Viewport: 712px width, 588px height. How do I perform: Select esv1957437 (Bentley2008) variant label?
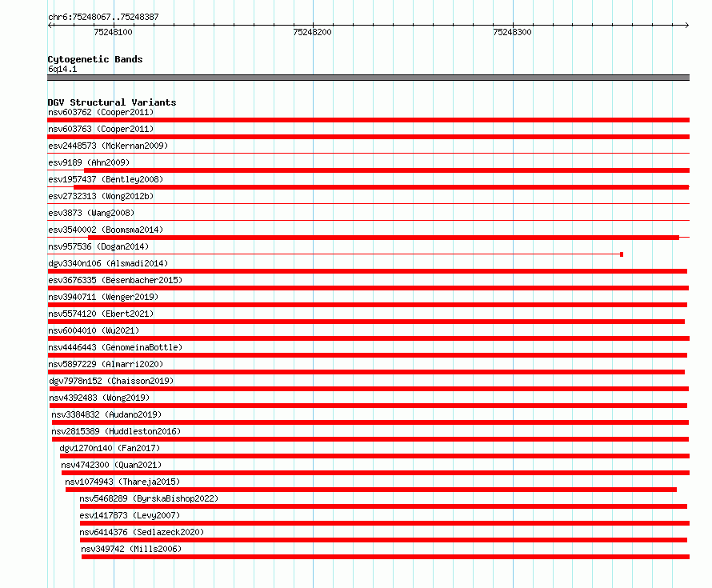pyautogui.click(x=106, y=179)
